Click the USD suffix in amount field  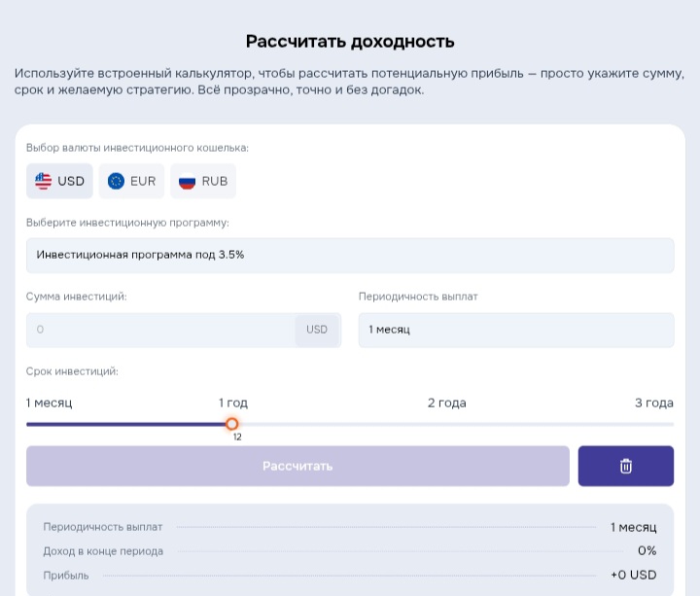click(x=317, y=330)
